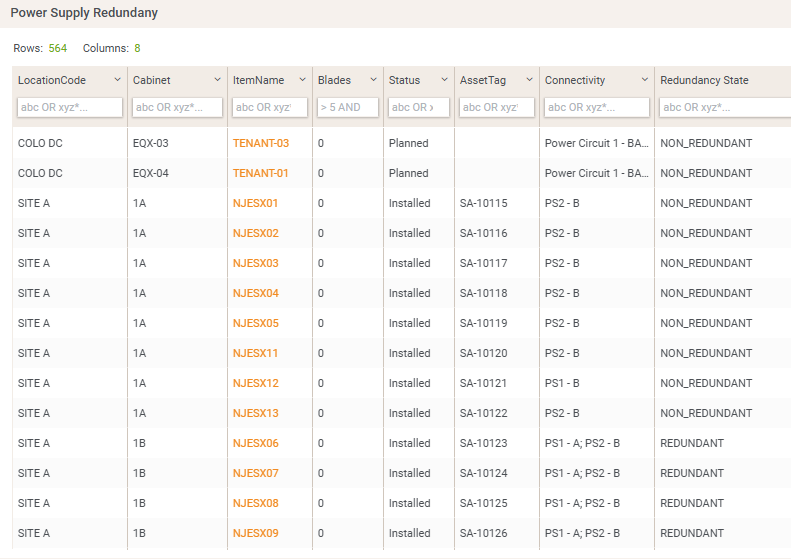Click the Blades column header chevron
791x559 pixels.
tap(373, 80)
